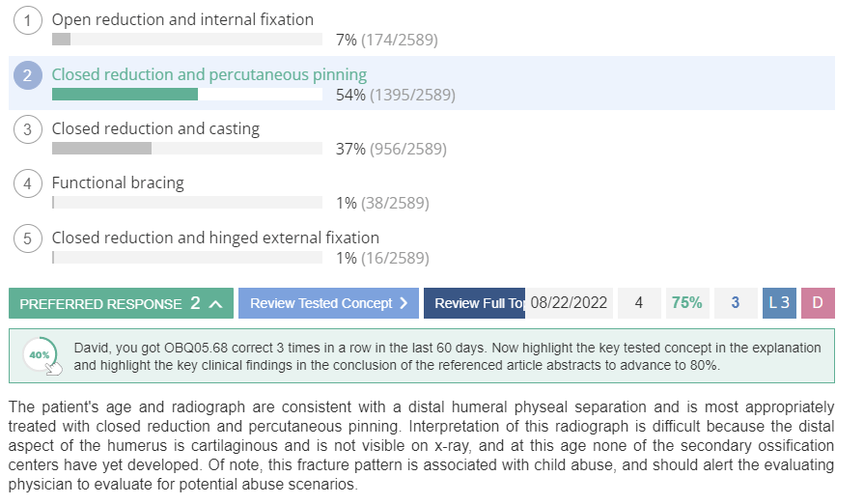Click the 37% gray result bar
This screenshot has width=864, height=504.
(x=102, y=148)
